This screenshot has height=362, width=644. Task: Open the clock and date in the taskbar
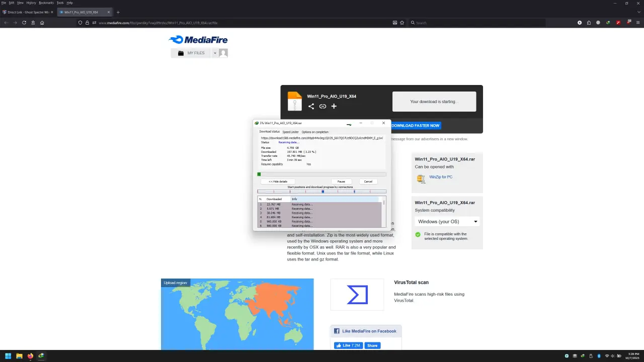[x=632, y=356]
